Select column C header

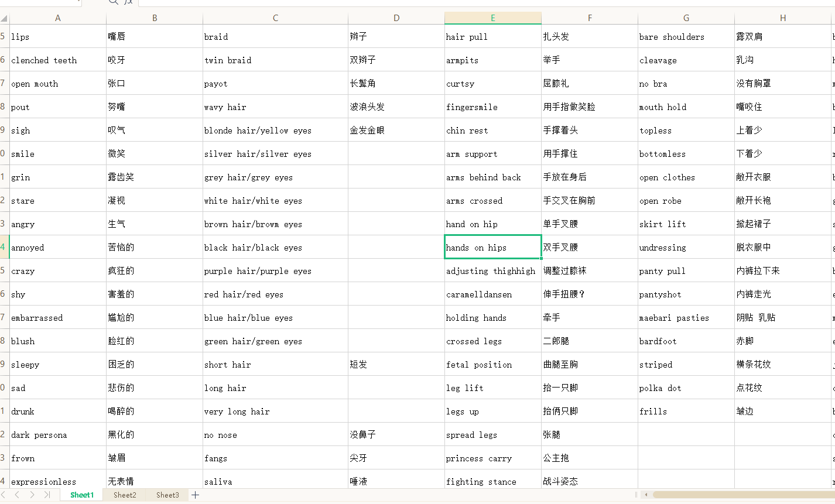275,18
